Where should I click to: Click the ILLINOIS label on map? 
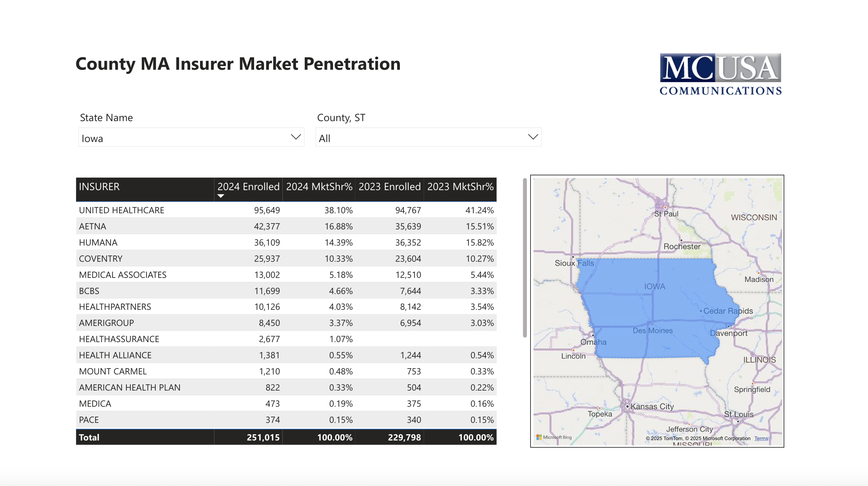pos(760,360)
